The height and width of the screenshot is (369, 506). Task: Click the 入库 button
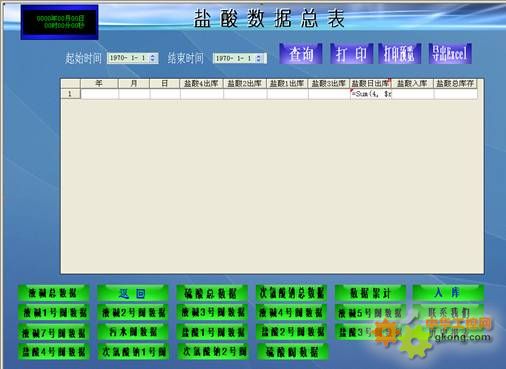448,293
